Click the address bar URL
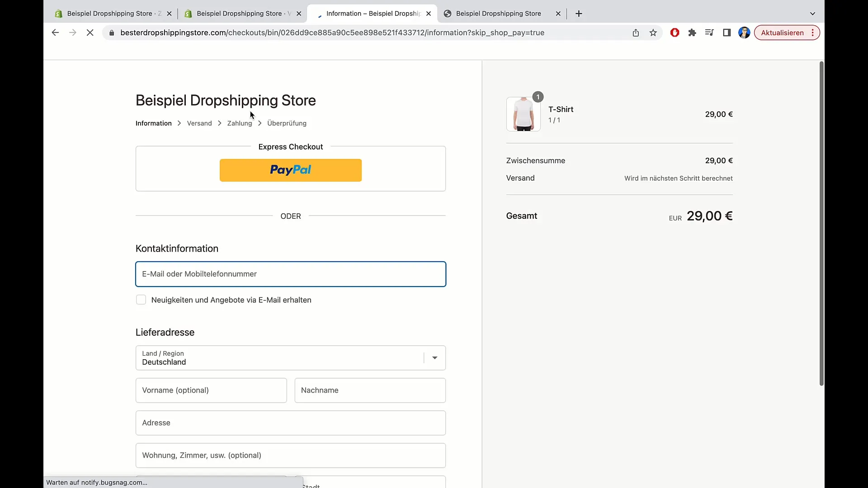The image size is (868, 488). coord(332,33)
